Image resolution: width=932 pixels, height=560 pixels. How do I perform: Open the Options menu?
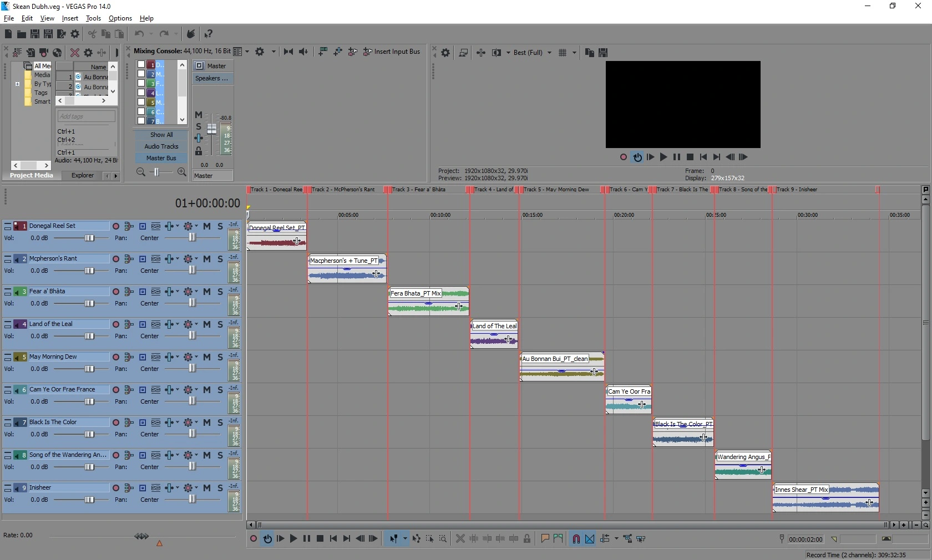tap(120, 18)
